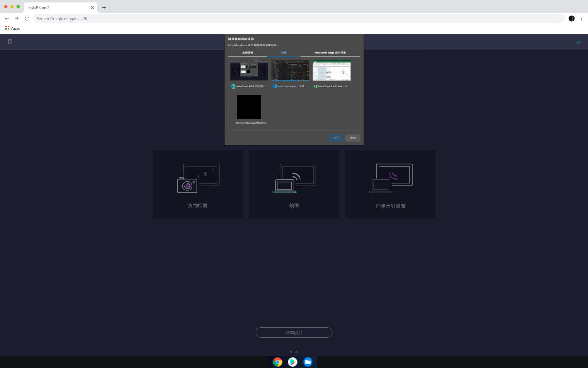Click Excel icon beside InstaShare2 API.xlsx label
The height and width of the screenshot is (368, 588).
coord(315,86)
